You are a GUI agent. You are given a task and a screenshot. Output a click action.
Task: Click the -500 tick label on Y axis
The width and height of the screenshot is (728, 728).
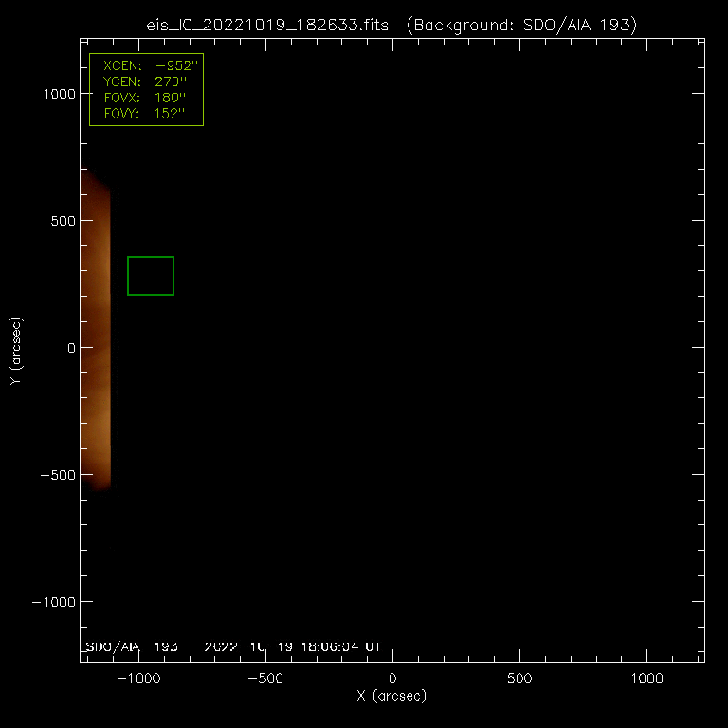click(58, 475)
